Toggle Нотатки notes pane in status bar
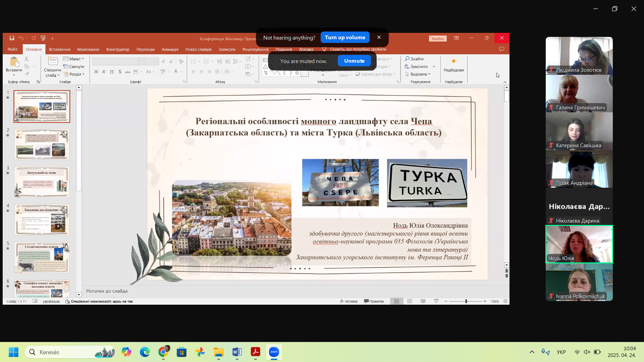644x362 pixels. coord(348,301)
